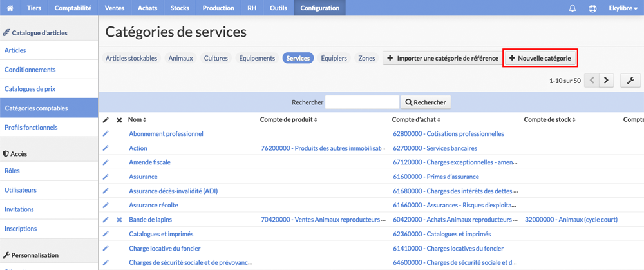Open Articles in the sidebar
The width and height of the screenshot is (644, 270).
click(x=49, y=50)
